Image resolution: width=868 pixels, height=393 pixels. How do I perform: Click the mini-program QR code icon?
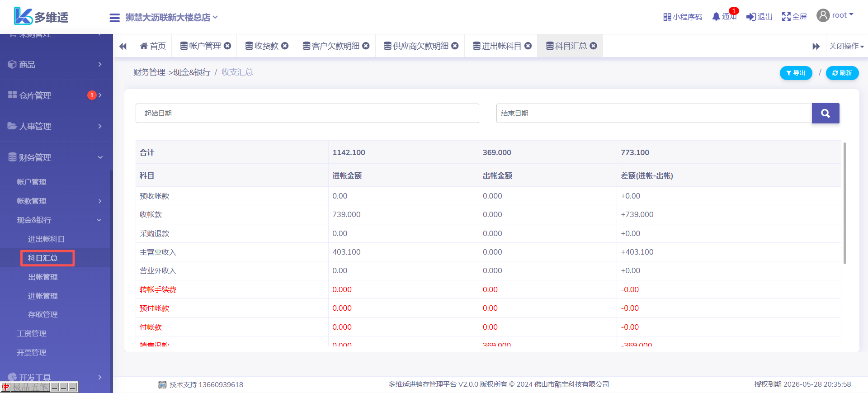click(x=667, y=17)
